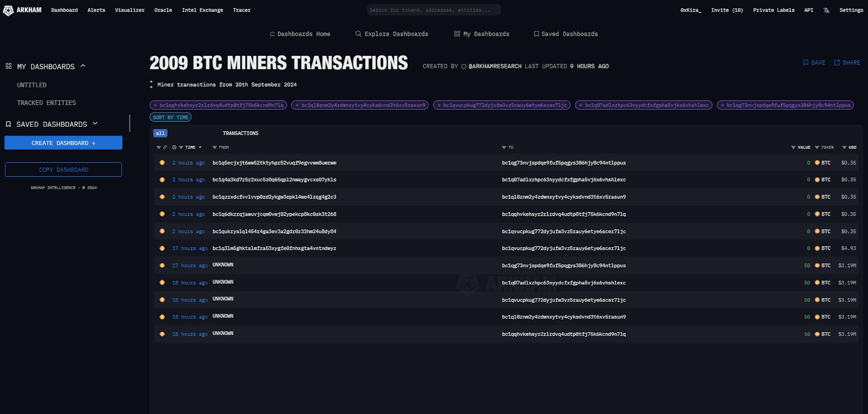Open the Untitled dashboard in sidebar

pos(31,85)
